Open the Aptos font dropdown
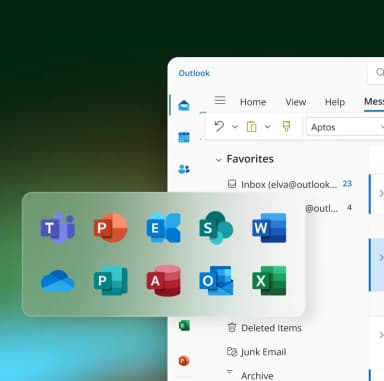Screen dimensions: 384x381 [x=345, y=127]
